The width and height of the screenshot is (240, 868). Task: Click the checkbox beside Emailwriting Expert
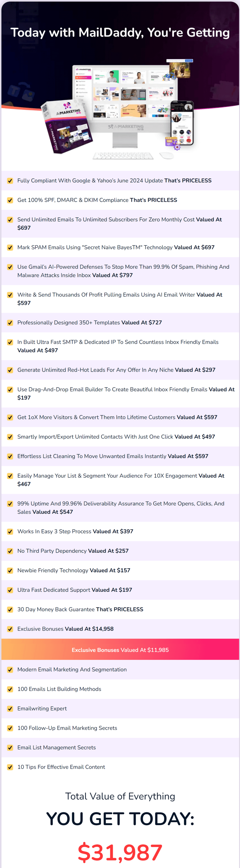(x=10, y=709)
